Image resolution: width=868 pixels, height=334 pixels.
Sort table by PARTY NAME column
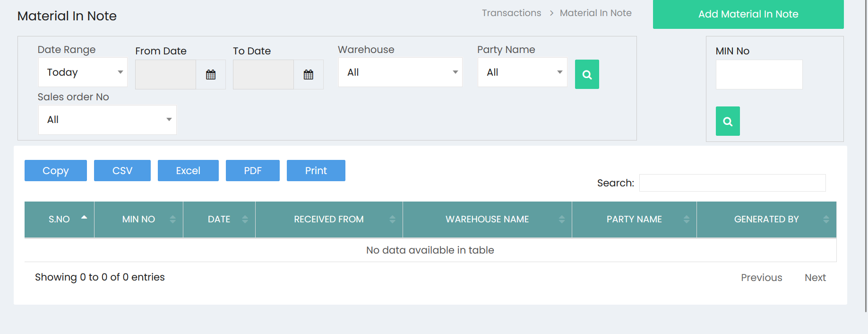(634, 220)
